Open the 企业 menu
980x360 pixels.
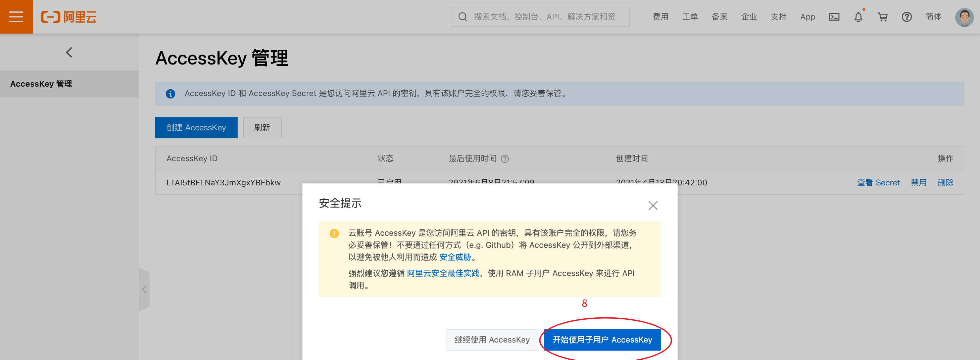tap(749, 17)
